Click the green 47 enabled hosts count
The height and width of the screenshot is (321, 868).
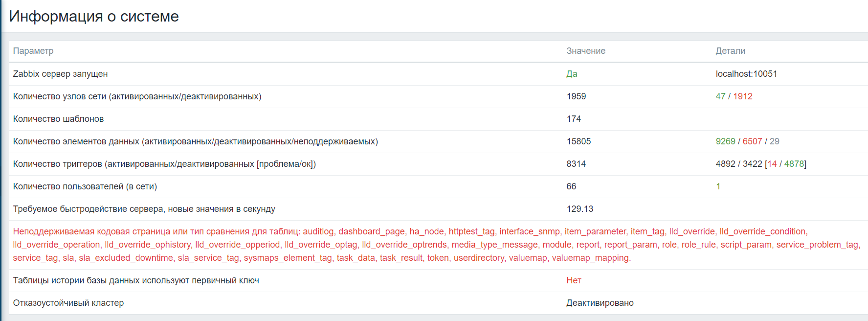pos(720,96)
